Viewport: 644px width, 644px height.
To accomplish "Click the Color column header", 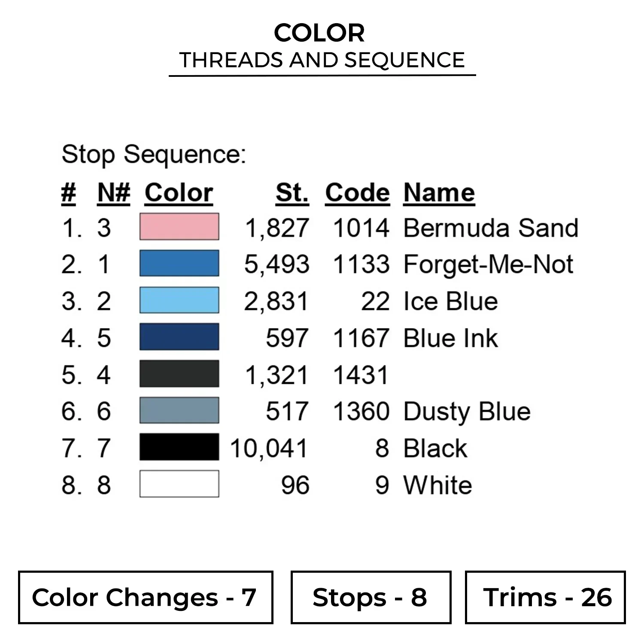I will tap(179, 193).
